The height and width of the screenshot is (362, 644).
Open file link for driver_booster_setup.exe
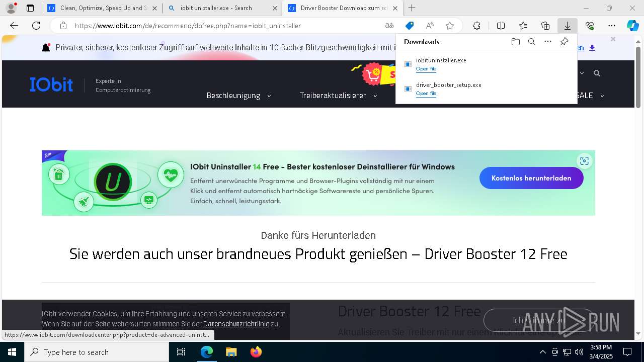(426, 94)
